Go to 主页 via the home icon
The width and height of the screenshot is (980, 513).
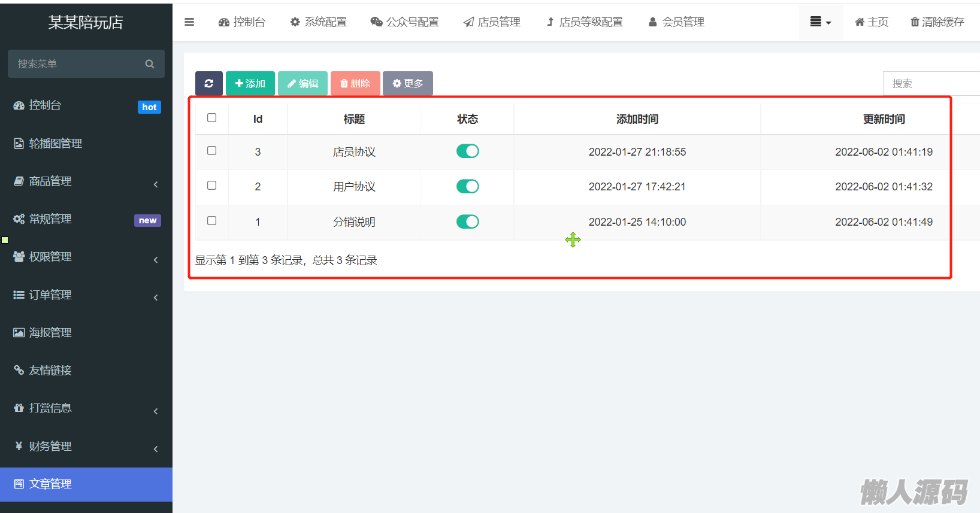click(860, 22)
